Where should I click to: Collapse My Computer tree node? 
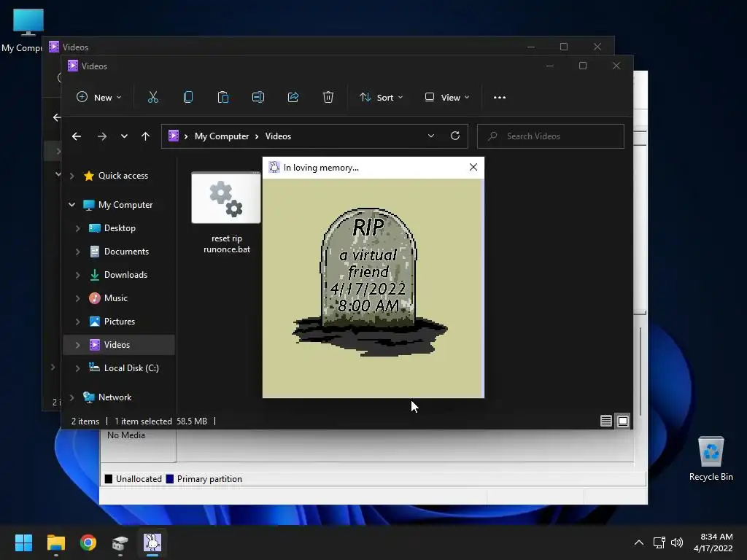click(71, 205)
